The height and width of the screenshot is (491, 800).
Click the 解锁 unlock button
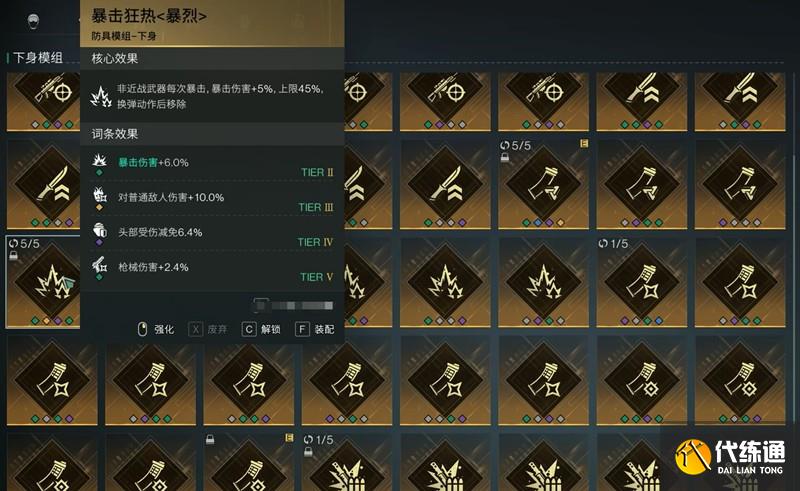[x=261, y=329]
